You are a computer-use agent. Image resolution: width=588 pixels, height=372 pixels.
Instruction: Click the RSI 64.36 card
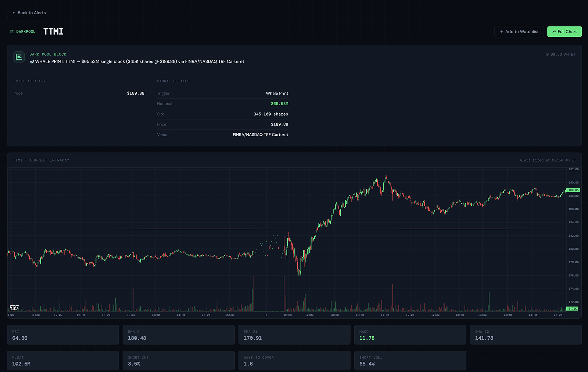pyautogui.click(x=63, y=335)
